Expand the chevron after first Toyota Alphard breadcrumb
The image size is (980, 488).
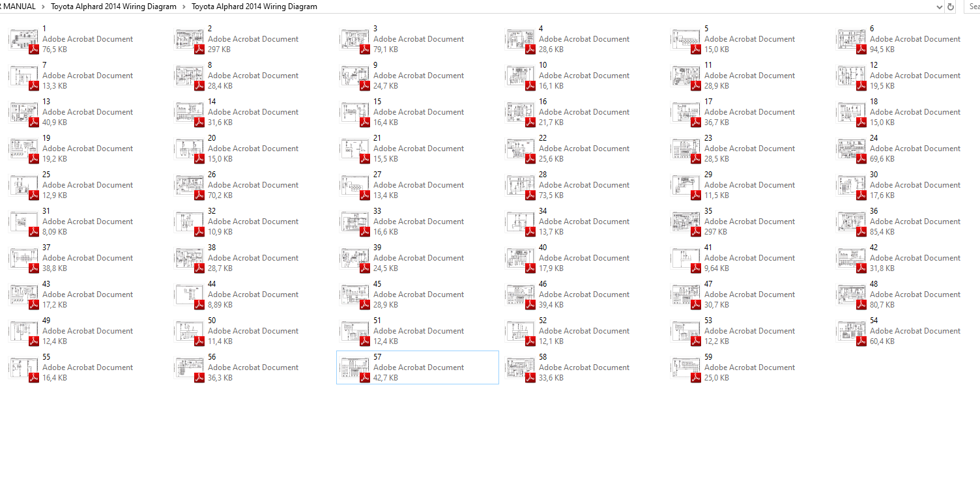(x=184, y=7)
